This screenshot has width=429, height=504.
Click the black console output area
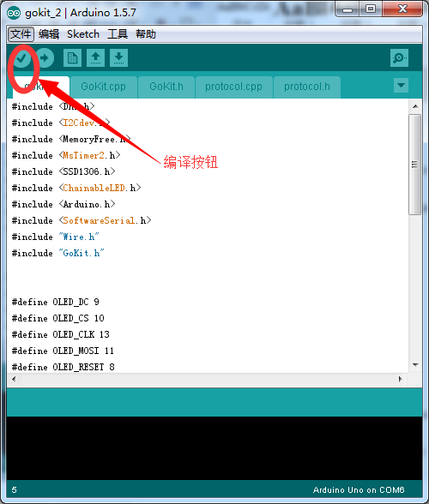214,448
